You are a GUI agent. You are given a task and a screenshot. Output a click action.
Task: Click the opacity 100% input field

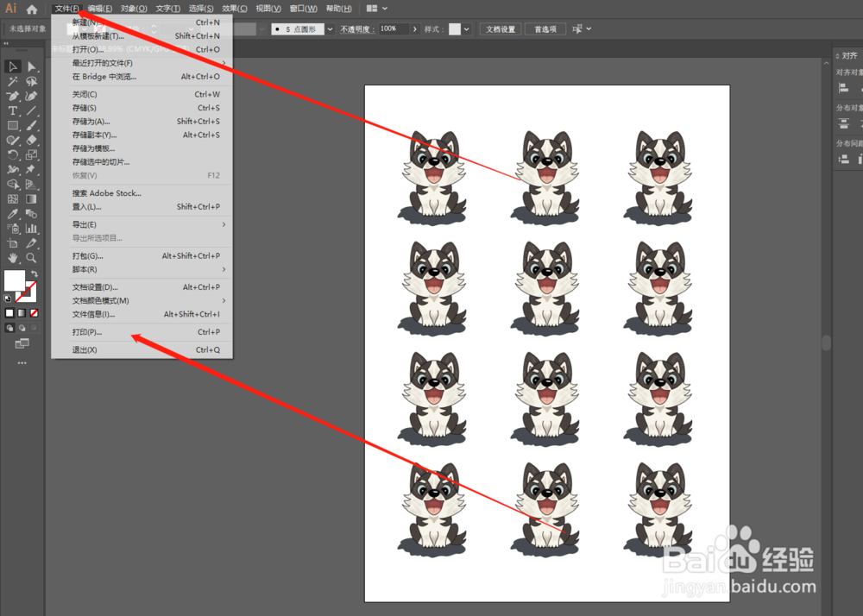pos(394,29)
